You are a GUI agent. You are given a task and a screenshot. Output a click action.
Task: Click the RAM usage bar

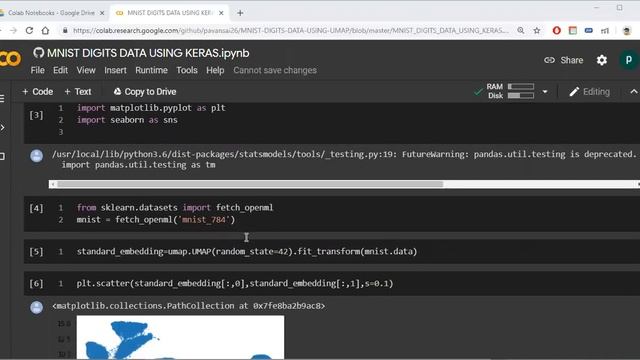(521, 87)
